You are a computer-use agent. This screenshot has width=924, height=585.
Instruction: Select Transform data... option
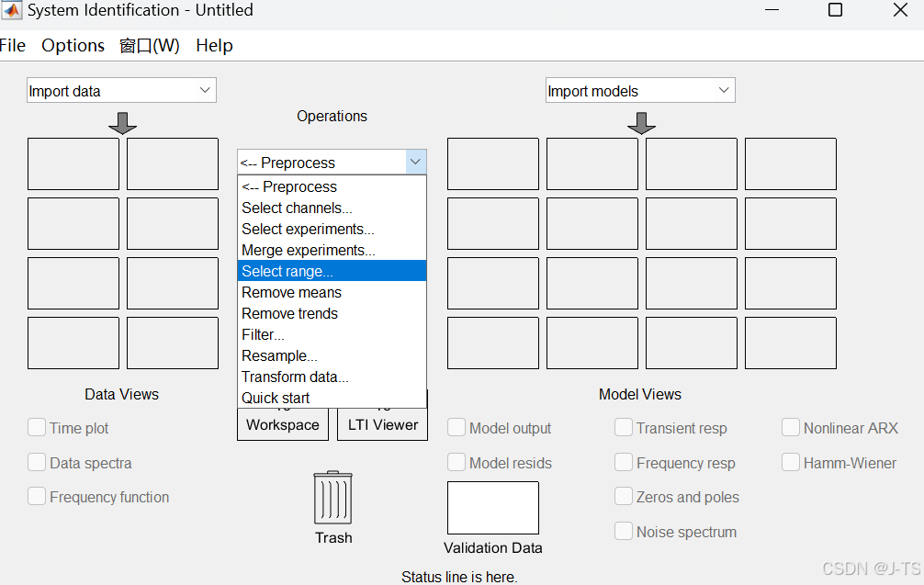[x=332, y=377]
